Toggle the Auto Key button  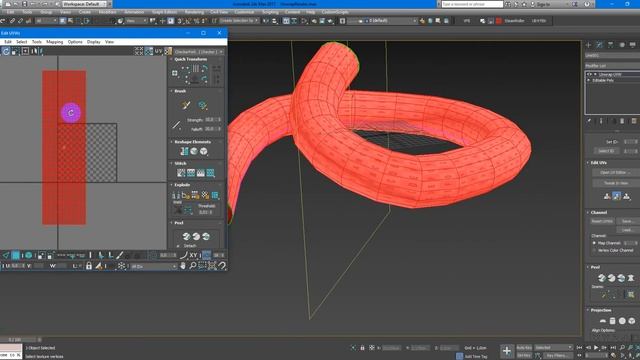[x=524, y=347]
